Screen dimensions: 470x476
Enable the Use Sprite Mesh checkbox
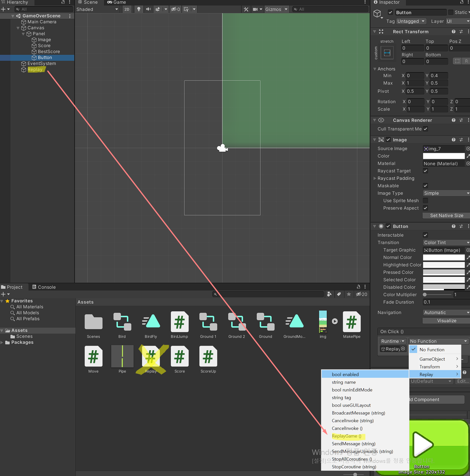[425, 200]
